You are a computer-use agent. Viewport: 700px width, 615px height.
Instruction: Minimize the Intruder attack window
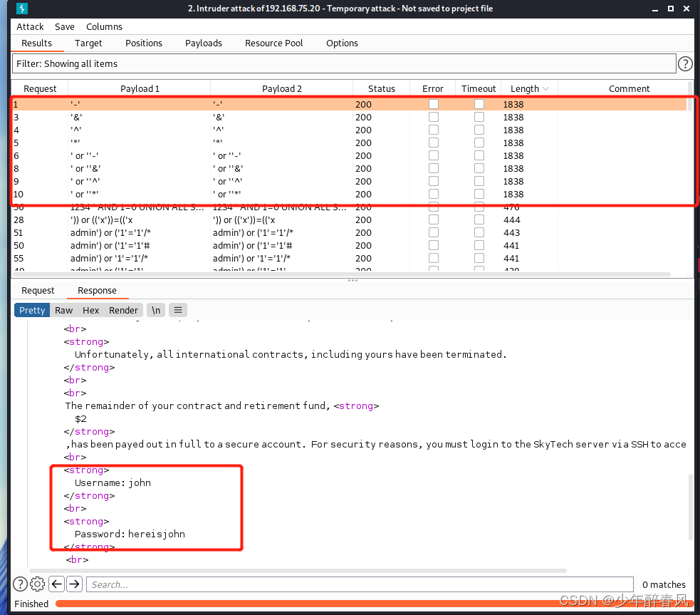click(655, 9)
